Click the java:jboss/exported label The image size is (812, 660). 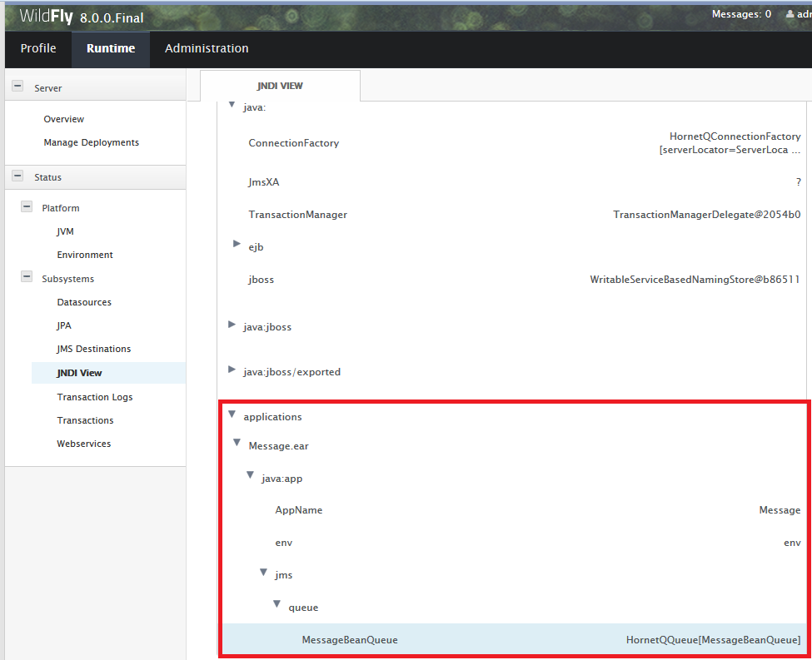(x=292, y=372)
